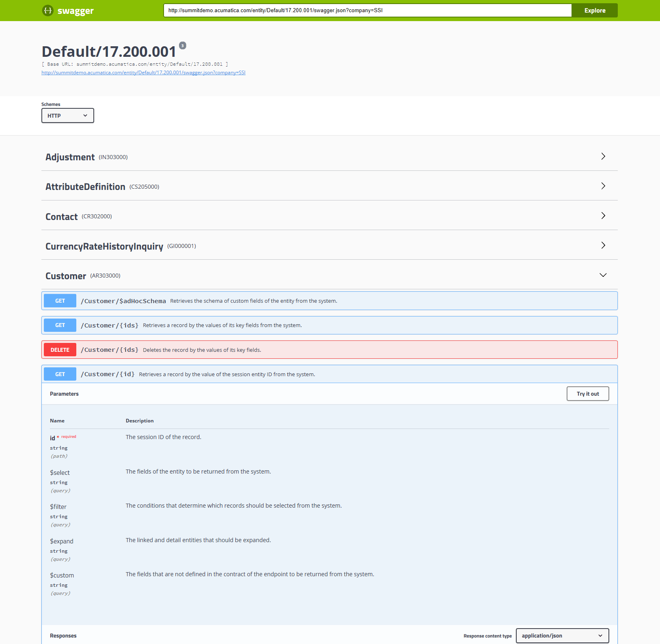Click the version badge next to the title
Image resolution: width=660 pixels, height=644 pixels.
coord(183,45)
